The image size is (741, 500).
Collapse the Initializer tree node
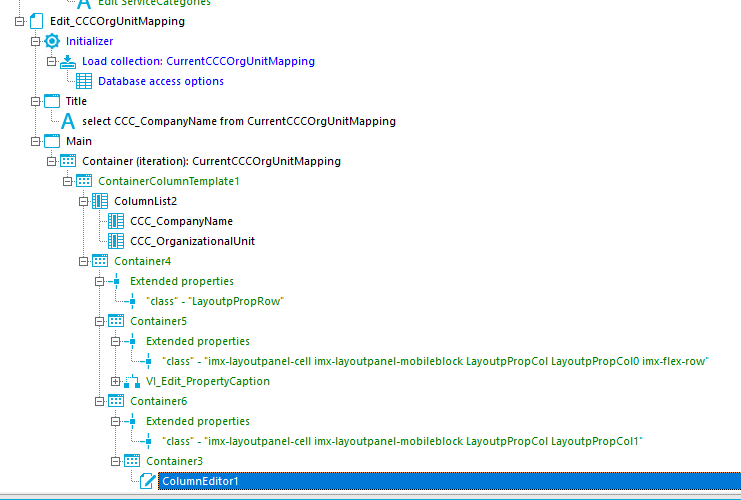pos(35,41)
